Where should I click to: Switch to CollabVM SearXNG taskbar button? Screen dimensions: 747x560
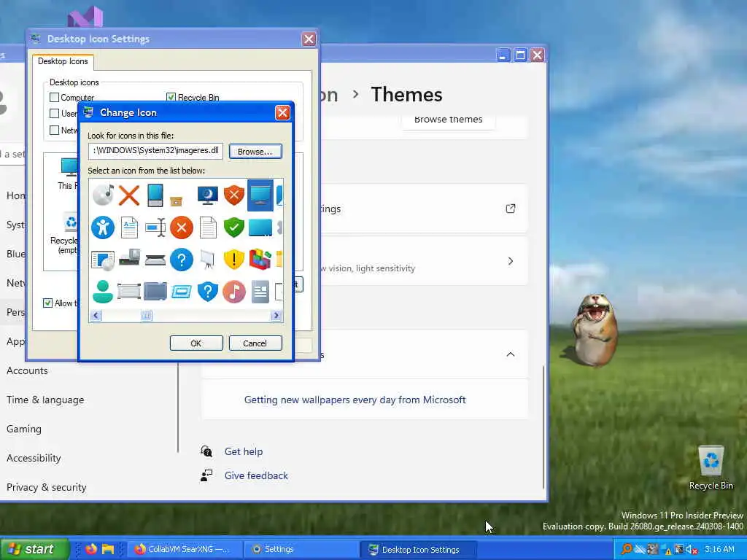[185, 549]
